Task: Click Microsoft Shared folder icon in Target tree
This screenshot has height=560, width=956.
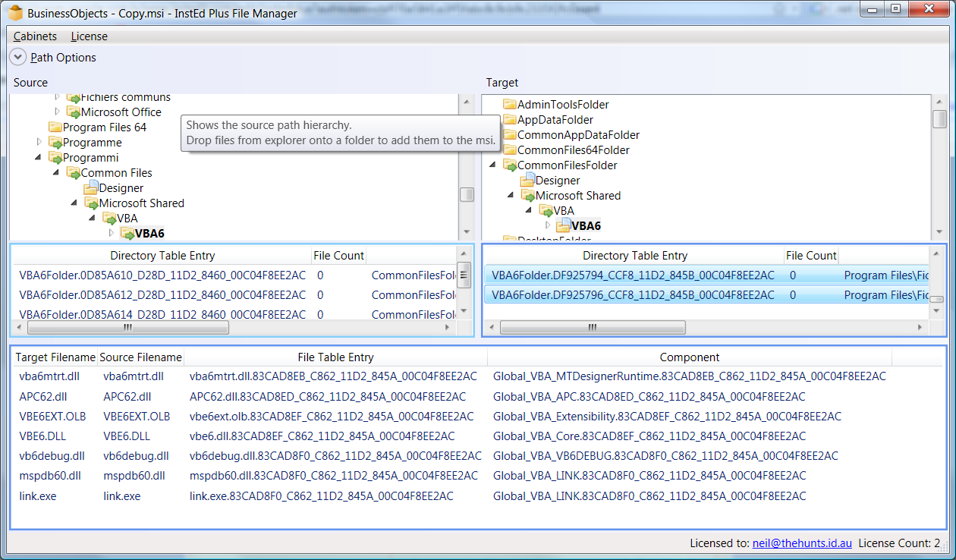Action: click(x=528, y=196)
